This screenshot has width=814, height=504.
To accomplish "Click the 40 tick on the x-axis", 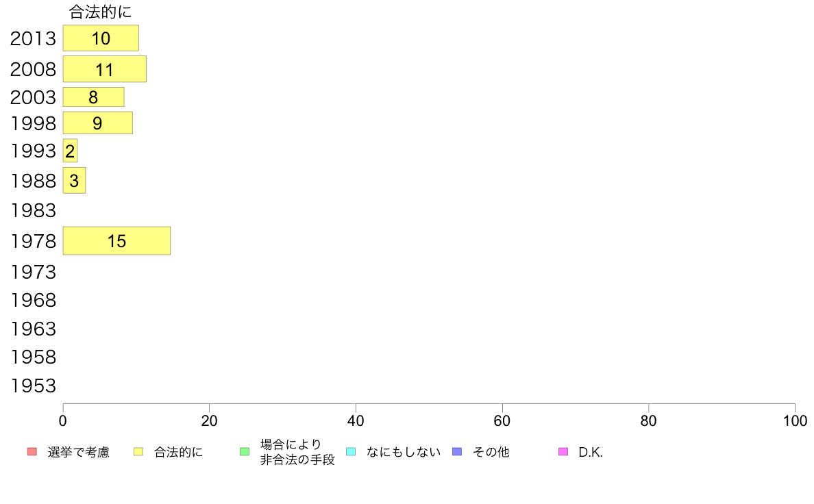I will [356, 420].
